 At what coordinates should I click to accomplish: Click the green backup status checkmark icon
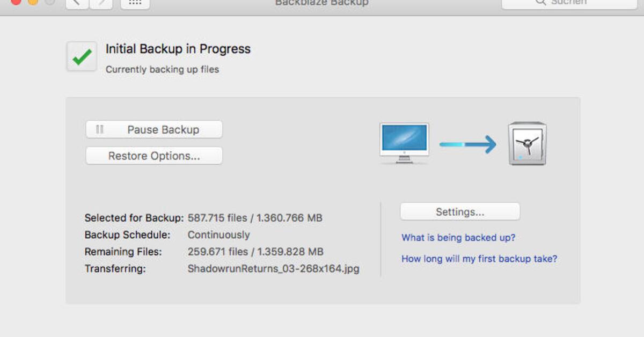(81, 56)
